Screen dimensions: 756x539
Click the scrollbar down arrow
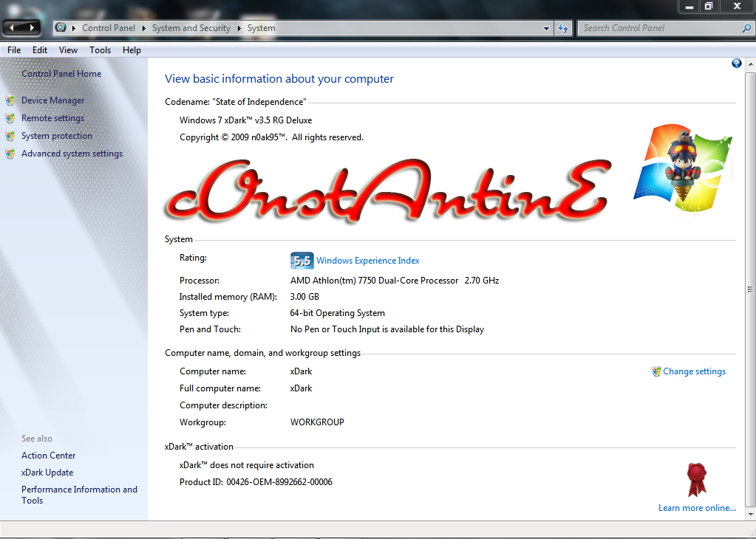click(x=750, y=515)
